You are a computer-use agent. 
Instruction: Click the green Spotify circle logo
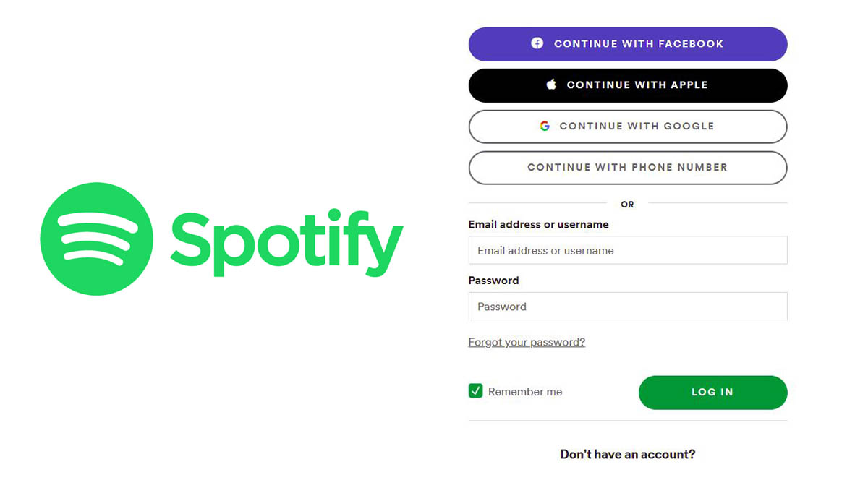click(x=96, y=239)
